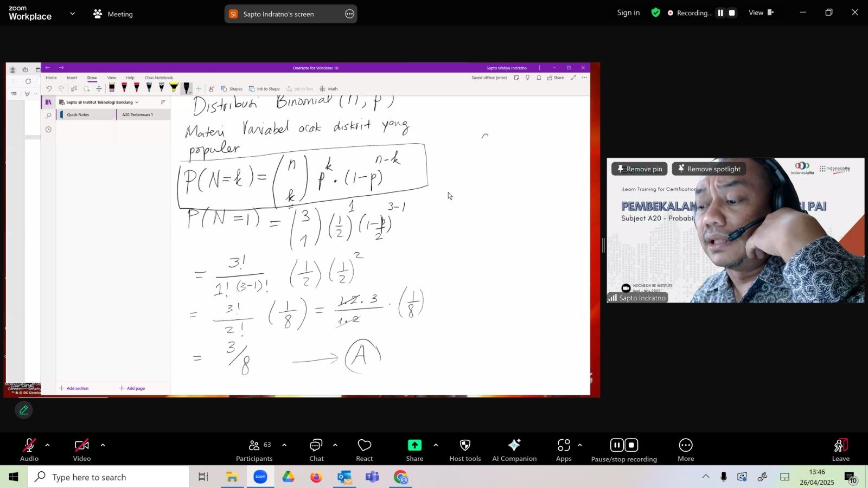Unmute the Audio microphone
This screenshot has height=488, width=868.
[x=29, y=450]
